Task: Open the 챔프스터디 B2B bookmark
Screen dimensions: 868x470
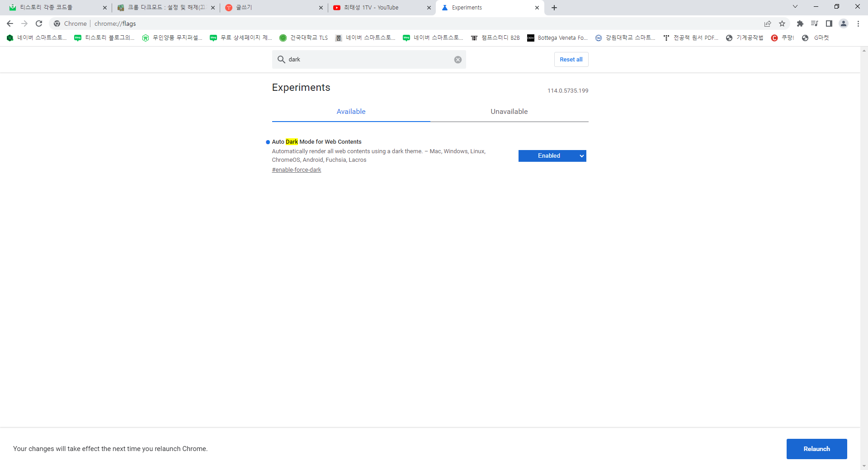Action: tap(495, 38)
